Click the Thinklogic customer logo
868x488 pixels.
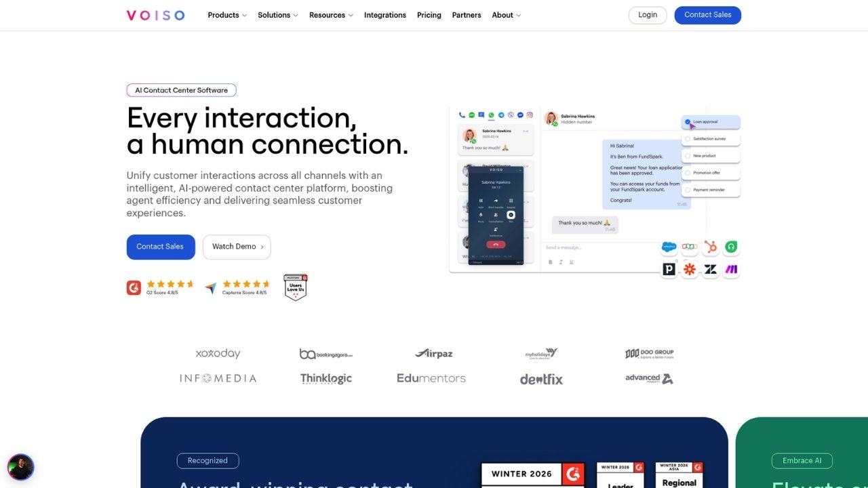(326, 379)
